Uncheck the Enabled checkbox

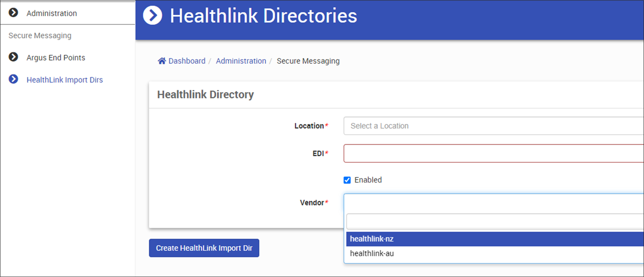[x=347, y=180]
